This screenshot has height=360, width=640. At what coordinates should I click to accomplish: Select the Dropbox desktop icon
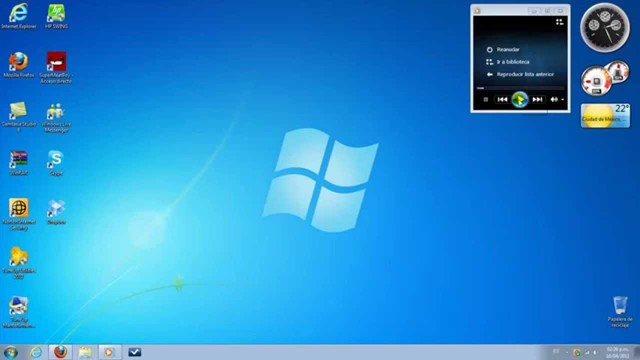point(56,212)
